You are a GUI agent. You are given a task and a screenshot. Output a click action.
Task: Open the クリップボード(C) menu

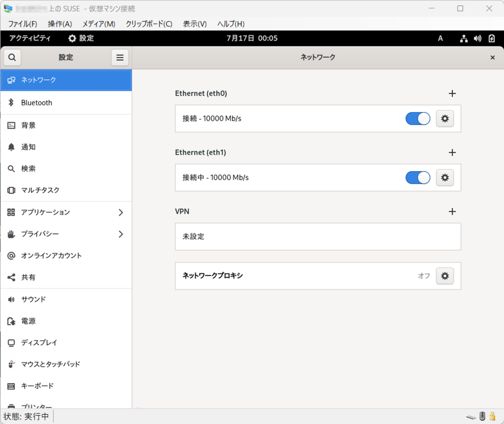(x=149, y=24)
